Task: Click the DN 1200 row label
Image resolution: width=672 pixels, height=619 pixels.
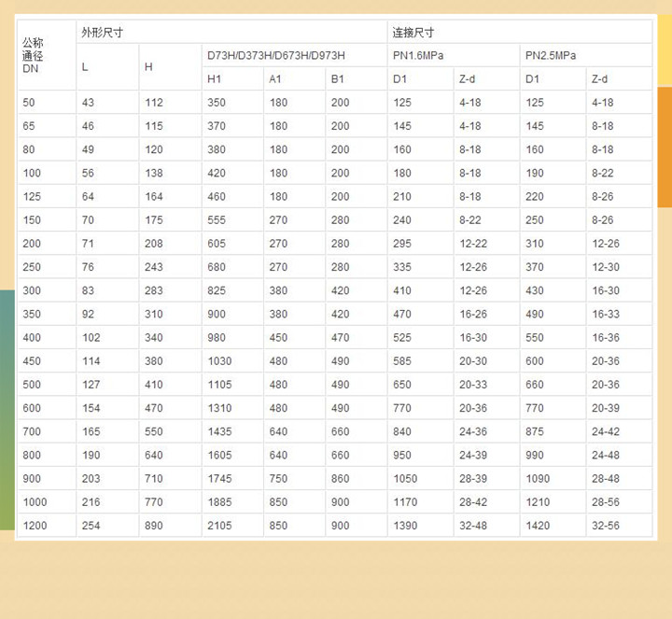Action: (35, 526)
